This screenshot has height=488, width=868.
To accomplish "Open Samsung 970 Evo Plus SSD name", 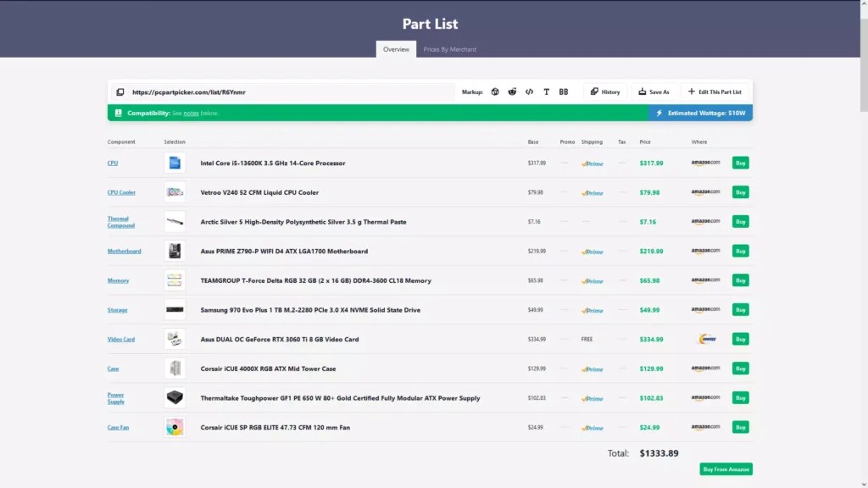I will pos(310,310).
